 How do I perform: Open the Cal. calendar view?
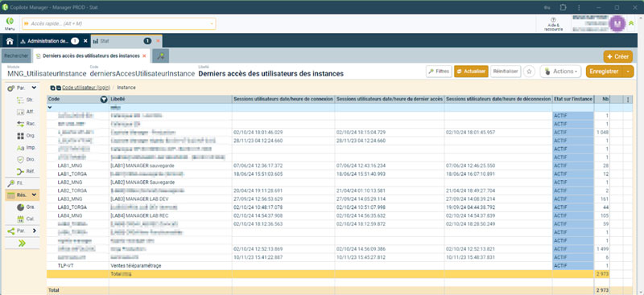26,219
